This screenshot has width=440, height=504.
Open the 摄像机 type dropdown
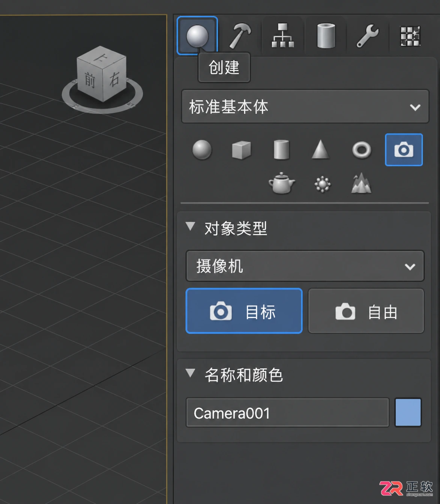click(x=305, y=266)
